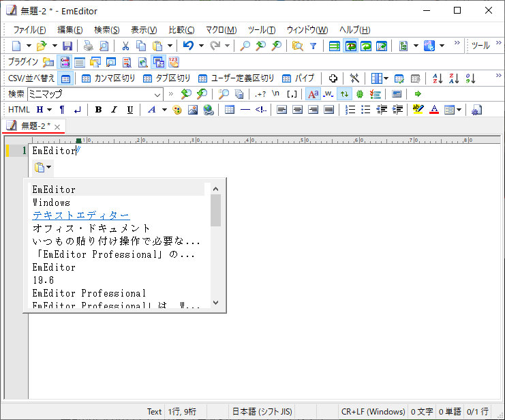
Task: Toggle Match Whole Word option
Action: coord(328,94)
